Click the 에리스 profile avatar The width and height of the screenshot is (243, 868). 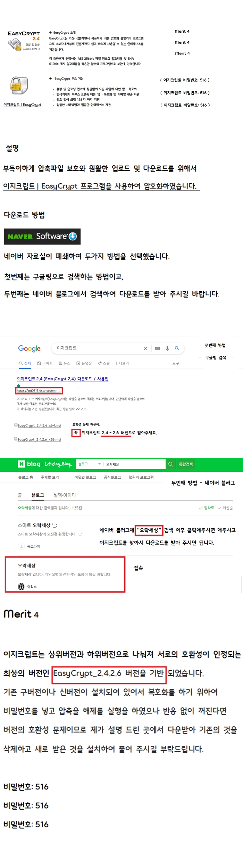(x=21, y=587)
